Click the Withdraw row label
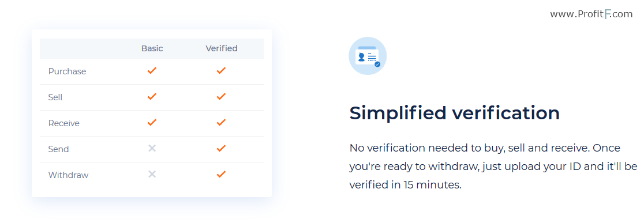This screenshot has width=644, height=223. pyautogui.click(x=68, y=175)
